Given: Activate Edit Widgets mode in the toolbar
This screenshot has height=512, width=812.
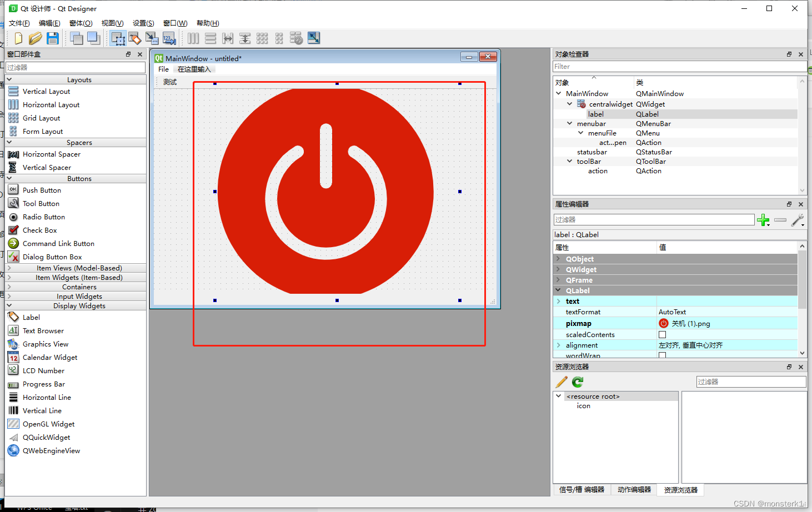Looking at the screenshot, I should (118, 38).
